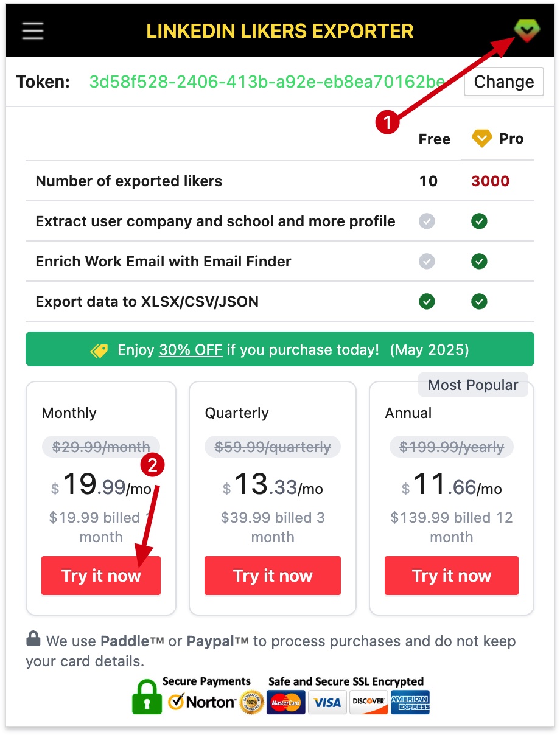Click the American Express icon
Viewport: 560px width, 735px height.
[410, 703]
